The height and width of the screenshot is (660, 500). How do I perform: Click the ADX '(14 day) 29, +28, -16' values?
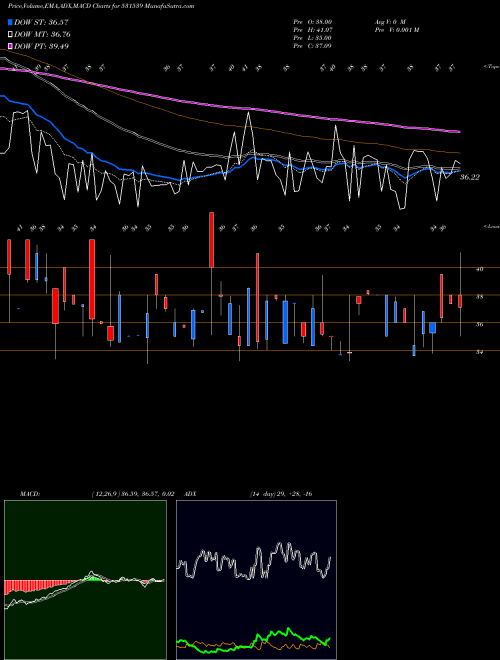click(x=281, y=494)
